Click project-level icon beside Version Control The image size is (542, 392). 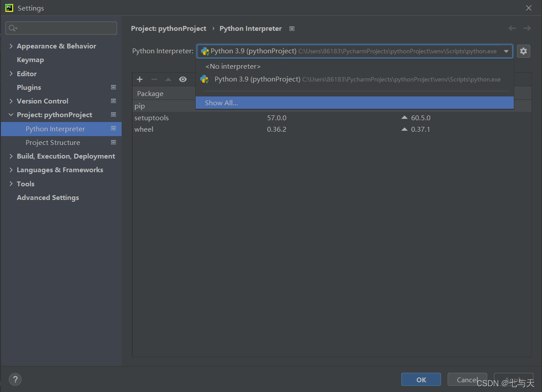pyautogui.click(x=113, y=101)
